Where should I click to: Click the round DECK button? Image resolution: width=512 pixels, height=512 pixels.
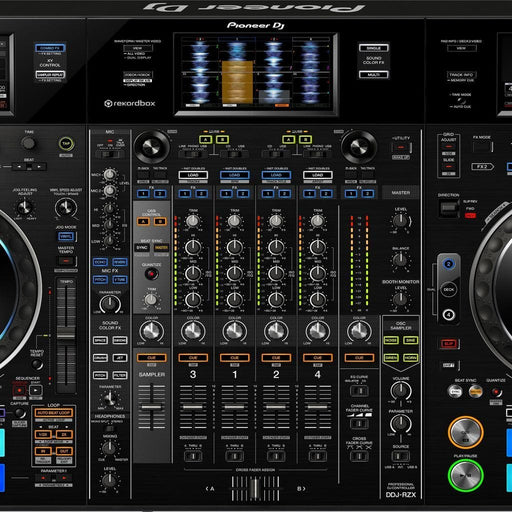click(449, 289)
